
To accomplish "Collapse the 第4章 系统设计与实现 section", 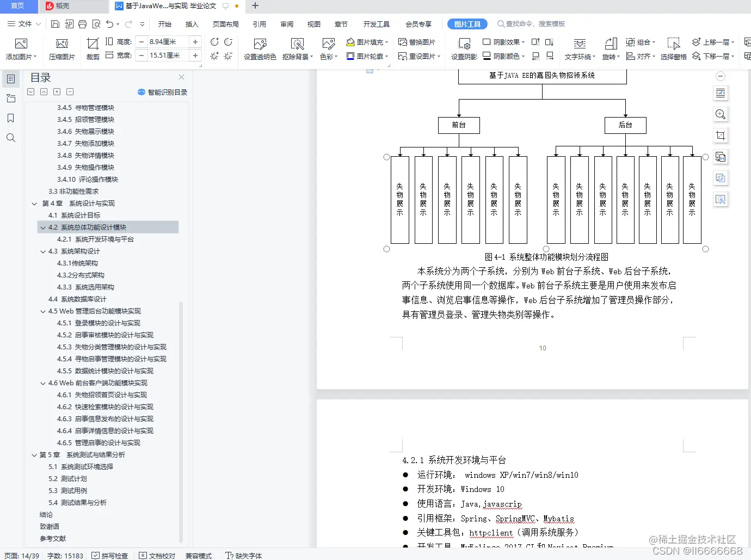I will pos(34,203).
